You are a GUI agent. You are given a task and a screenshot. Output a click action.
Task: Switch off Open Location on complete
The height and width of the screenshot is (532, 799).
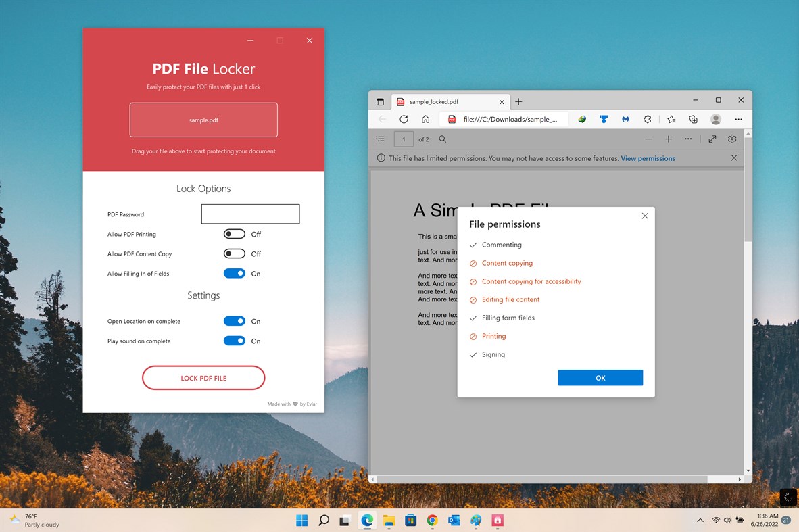(x=234, y=321)
